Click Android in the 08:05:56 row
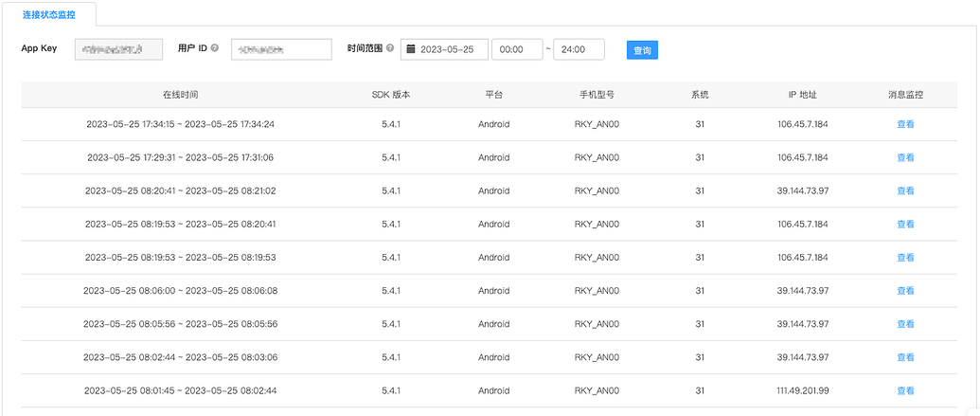Viewport: 980px width, 416px height. (x=493, y=324)
